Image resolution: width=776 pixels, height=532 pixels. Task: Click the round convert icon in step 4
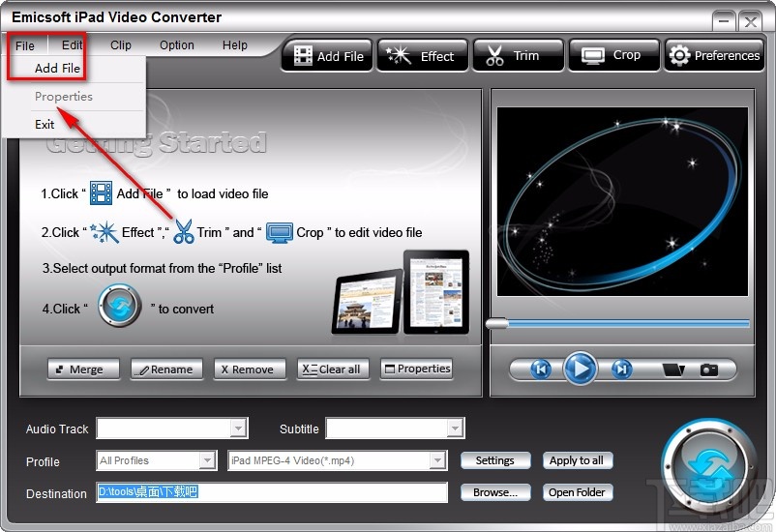point(119,306)
